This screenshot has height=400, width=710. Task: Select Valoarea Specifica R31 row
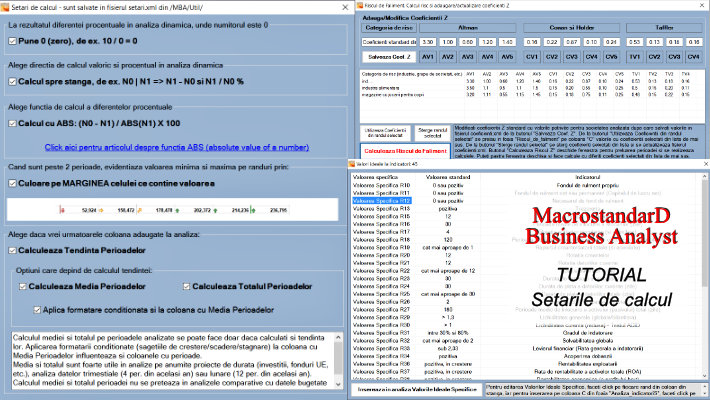(x=381, y=333)
